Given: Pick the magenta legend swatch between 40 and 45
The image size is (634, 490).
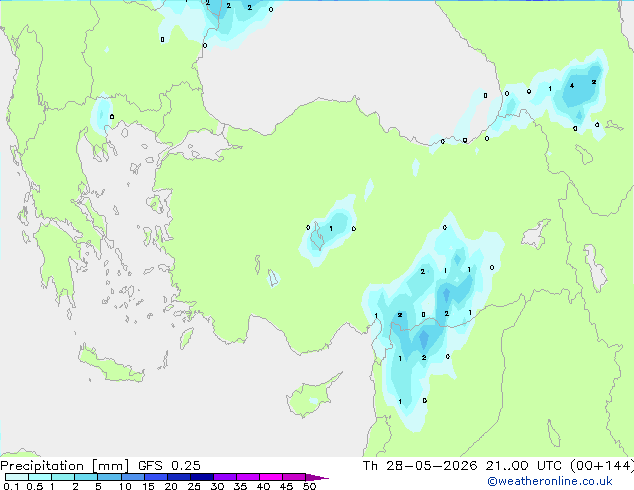Looking at the screenshot, I should point(271,477).
